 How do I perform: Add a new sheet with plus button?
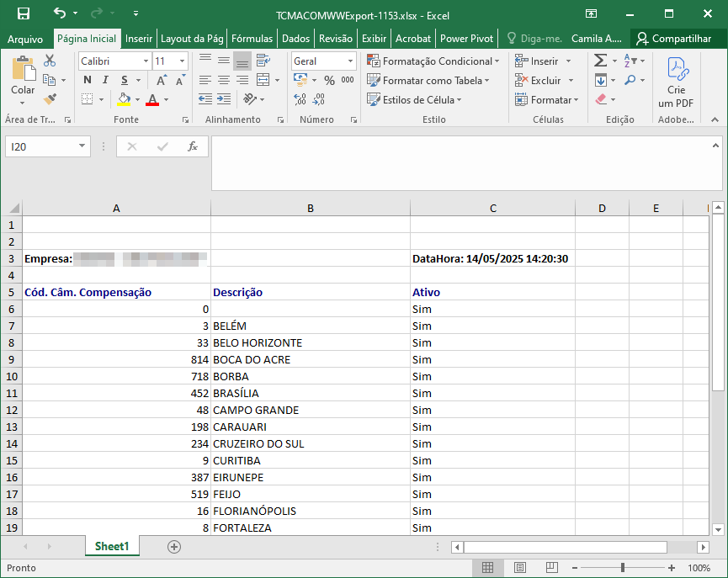pyautogui.click(x=174, y=546)
